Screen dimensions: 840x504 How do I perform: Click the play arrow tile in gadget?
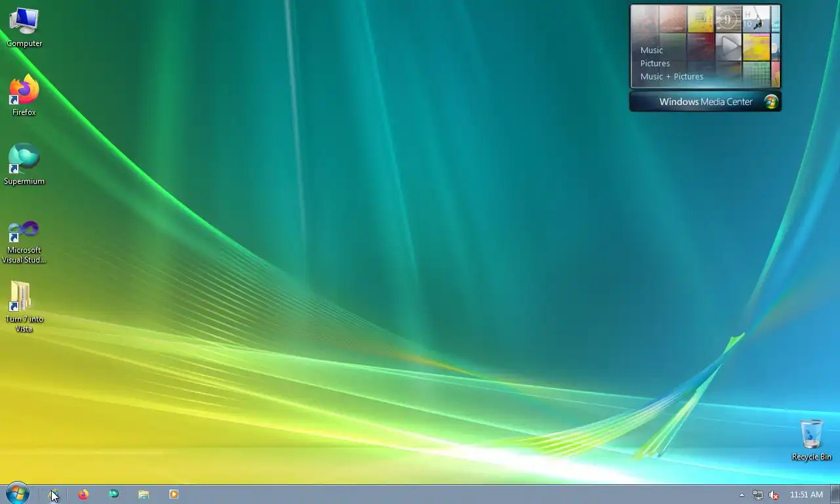(x=728, y=46)
